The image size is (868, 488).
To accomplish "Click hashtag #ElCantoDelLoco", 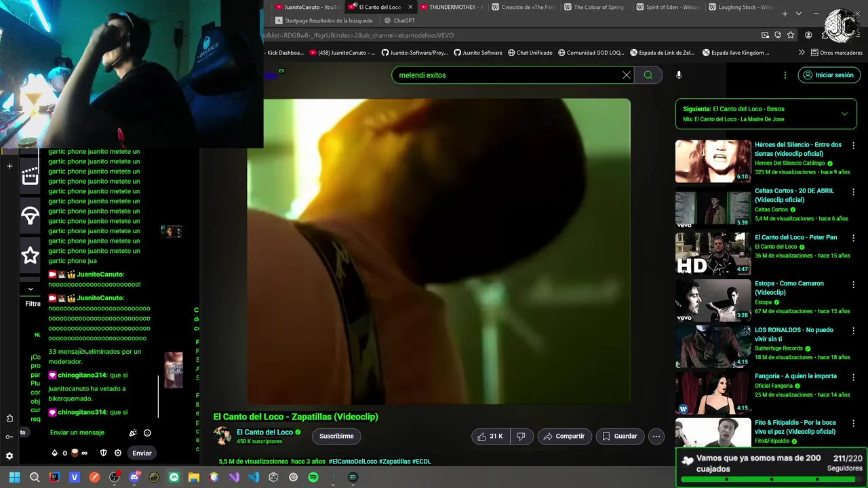I will click(x=353, y=462).
